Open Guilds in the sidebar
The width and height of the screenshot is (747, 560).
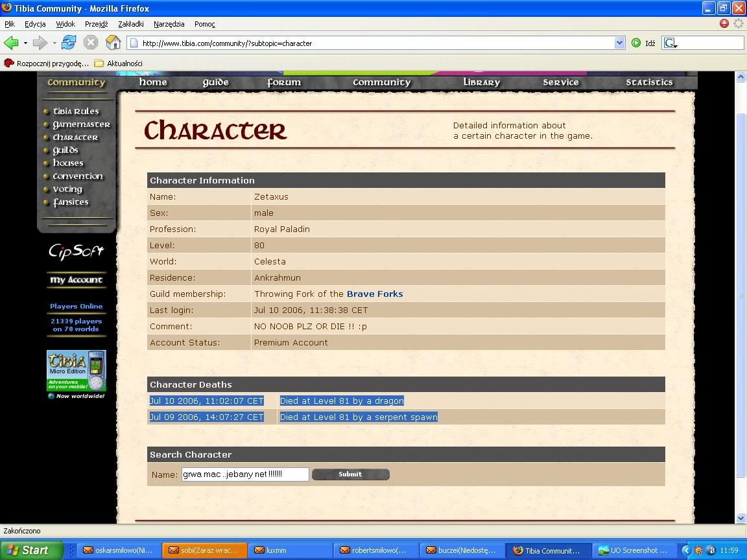click(x=65, y=150)
